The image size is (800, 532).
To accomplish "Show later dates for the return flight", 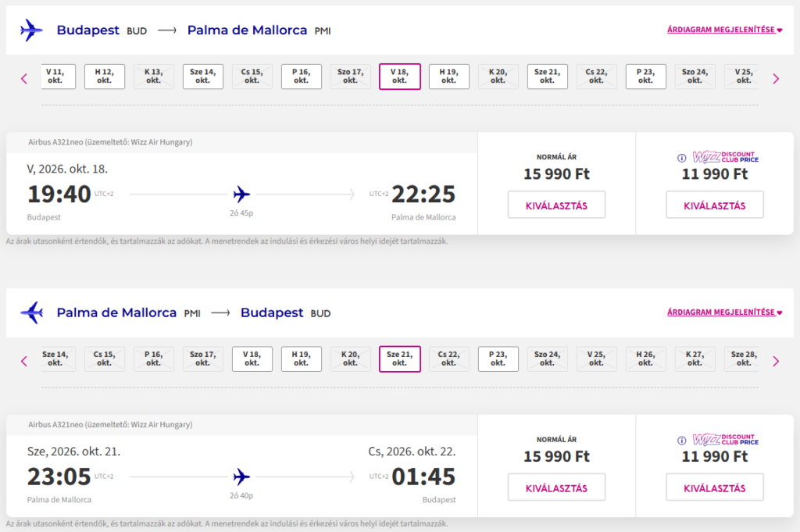I will [x=776, y=361].
